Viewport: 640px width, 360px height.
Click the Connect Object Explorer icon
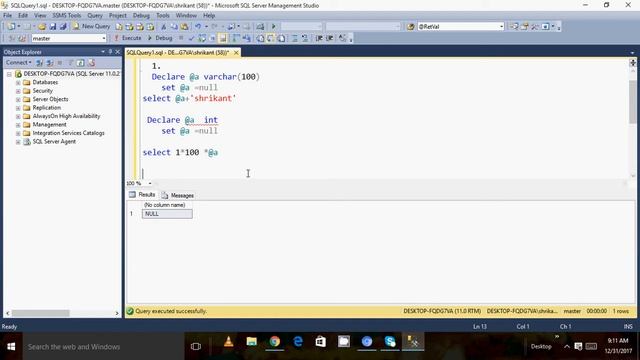[x=40, y=62]
